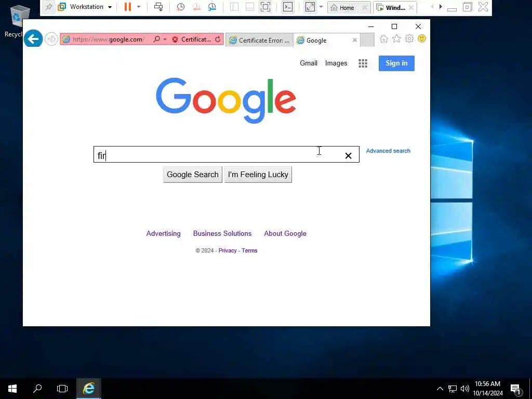
Task: Open the Google apps grid
Action: point(363,63)
